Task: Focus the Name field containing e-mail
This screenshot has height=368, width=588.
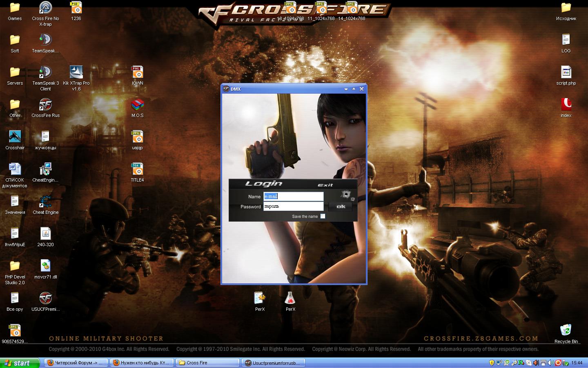Action: pyautogui.click(x=294, y=197)
